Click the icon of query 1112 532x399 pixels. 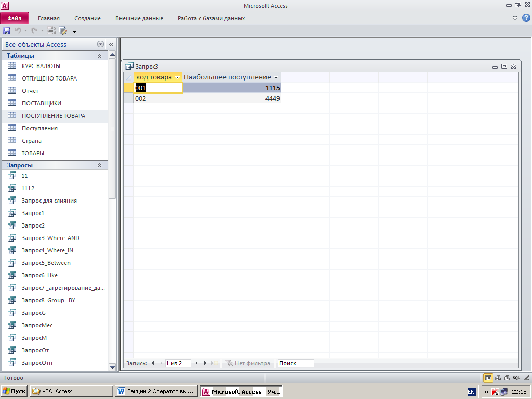click(12, 188)
